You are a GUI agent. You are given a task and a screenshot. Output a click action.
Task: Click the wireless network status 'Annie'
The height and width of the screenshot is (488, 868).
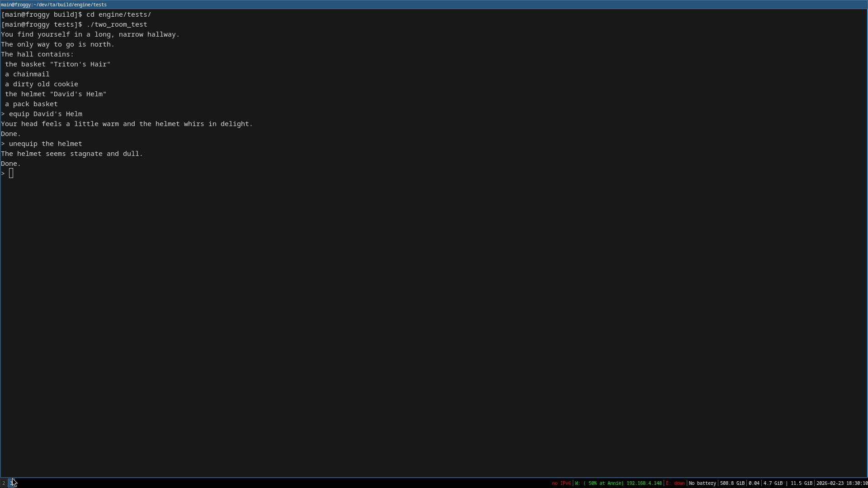point(618,483)
